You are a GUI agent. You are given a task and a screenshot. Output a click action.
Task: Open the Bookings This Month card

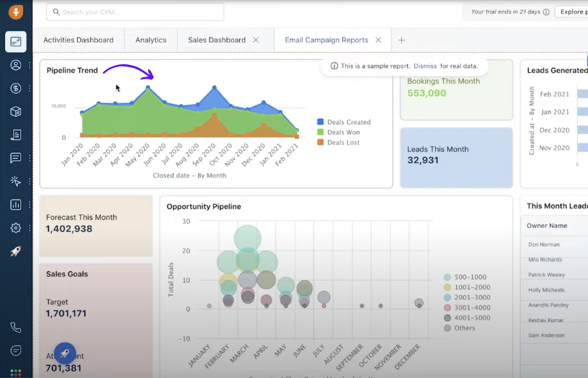click(x=456, y=90)
